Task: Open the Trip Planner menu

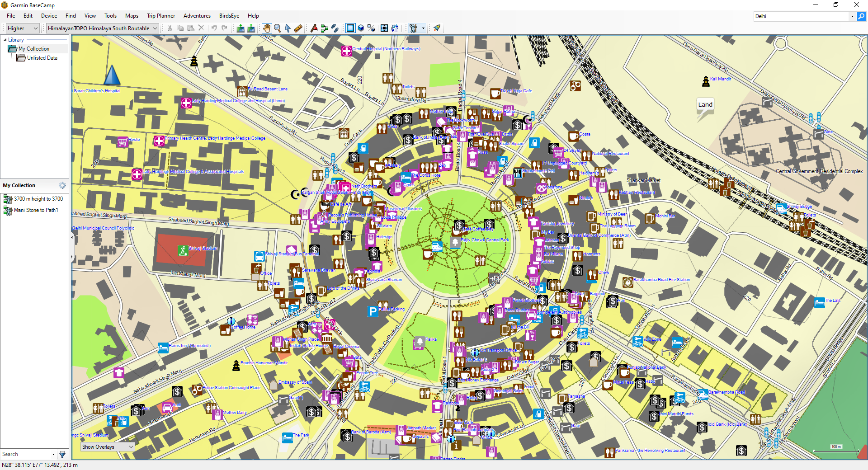Action: point(160,16)
